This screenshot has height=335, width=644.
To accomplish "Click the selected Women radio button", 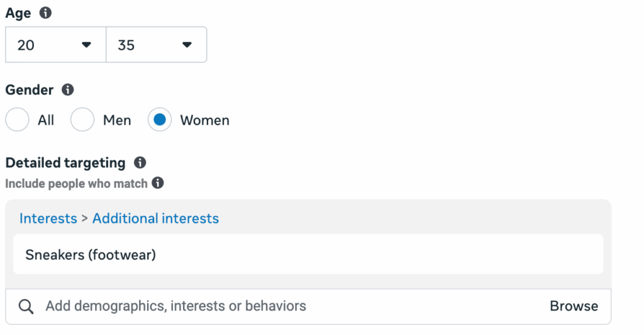I will [x=160, y=120].
